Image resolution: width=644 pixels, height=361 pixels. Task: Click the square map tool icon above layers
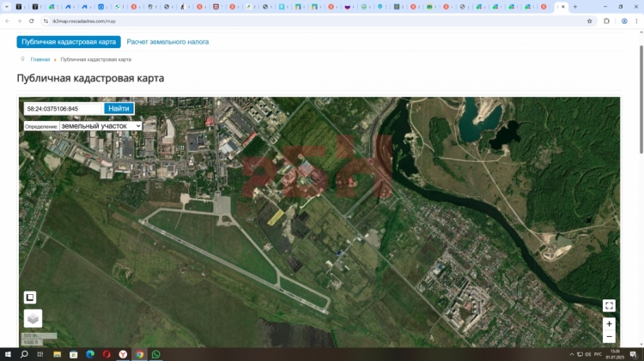pos(30,298)
